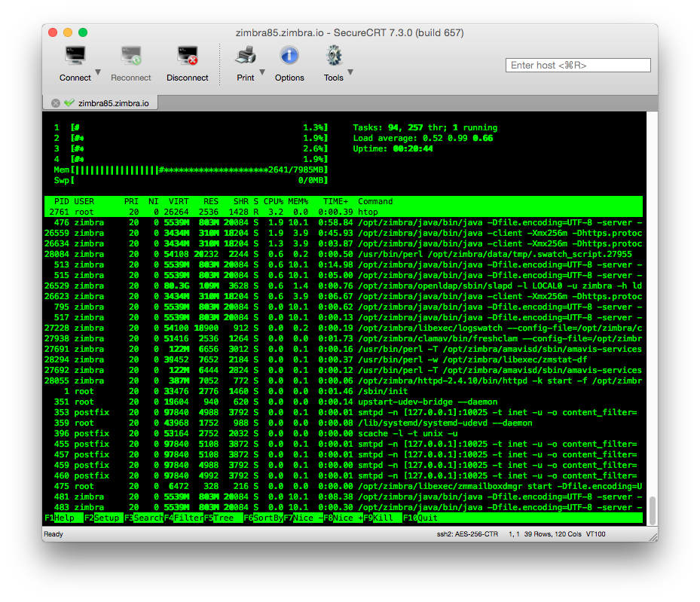Image resolution: width=700 pixels, height=602 pixels.
Task: Select process row with PID 476
Action: 344,222
